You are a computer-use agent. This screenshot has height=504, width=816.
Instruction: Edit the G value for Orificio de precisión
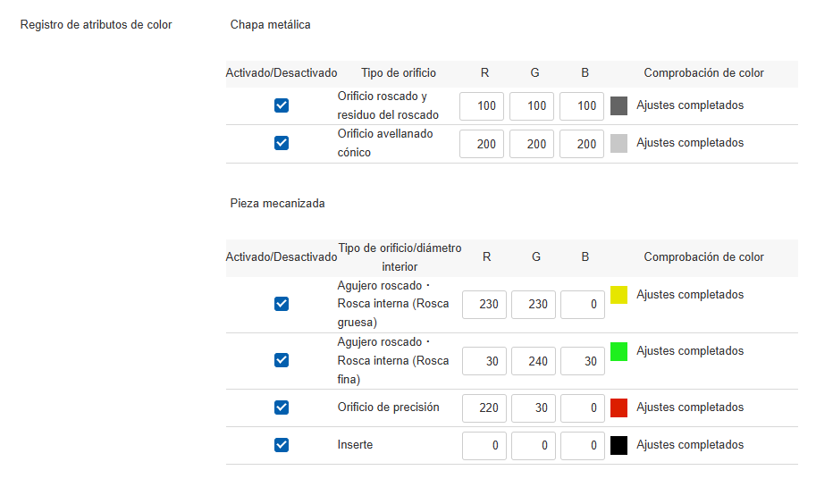point(534,408)
